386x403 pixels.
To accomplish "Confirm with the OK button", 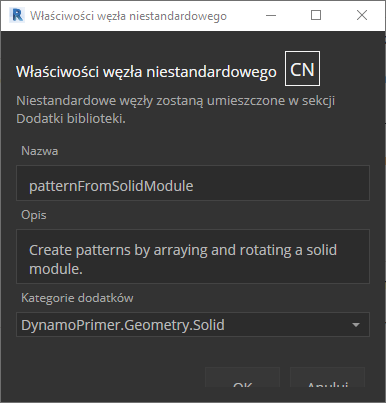I will pos(242,378).
